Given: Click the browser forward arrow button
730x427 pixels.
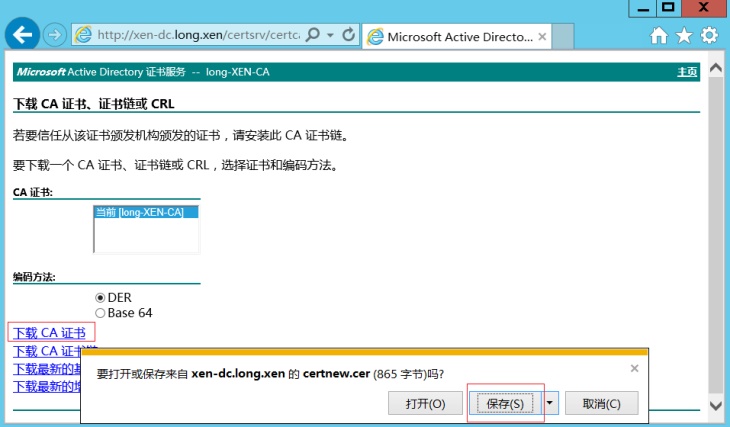Looking at the screenshot, I should [54, 35].
